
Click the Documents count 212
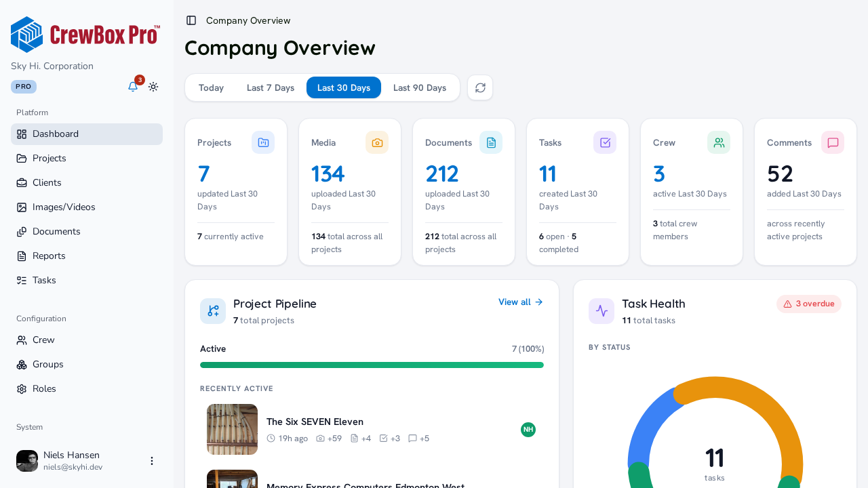pyautogui.click(x=442, y=174)
